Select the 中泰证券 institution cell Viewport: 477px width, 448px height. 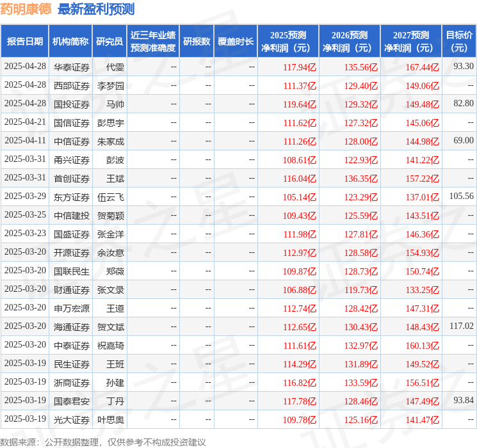(x=72, y=346)
